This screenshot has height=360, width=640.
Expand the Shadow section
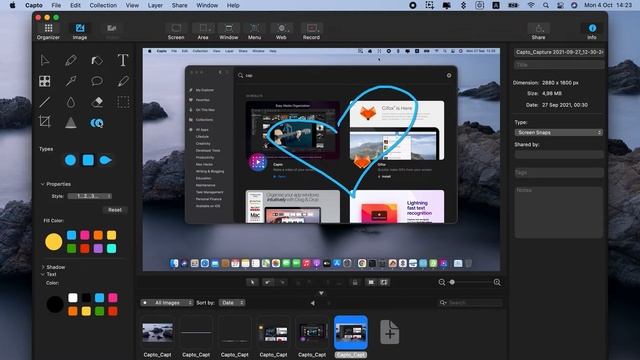[x=42, y=267]
